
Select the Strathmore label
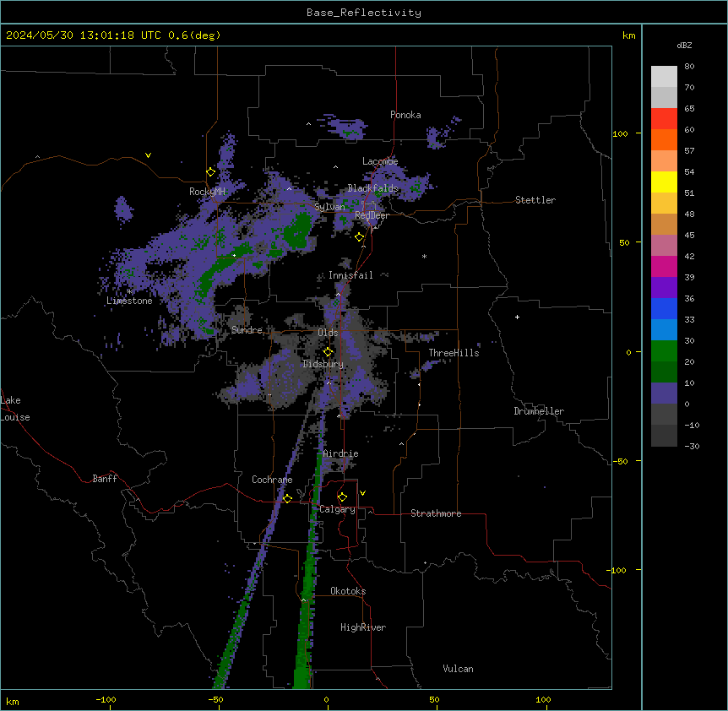point(436,513)
